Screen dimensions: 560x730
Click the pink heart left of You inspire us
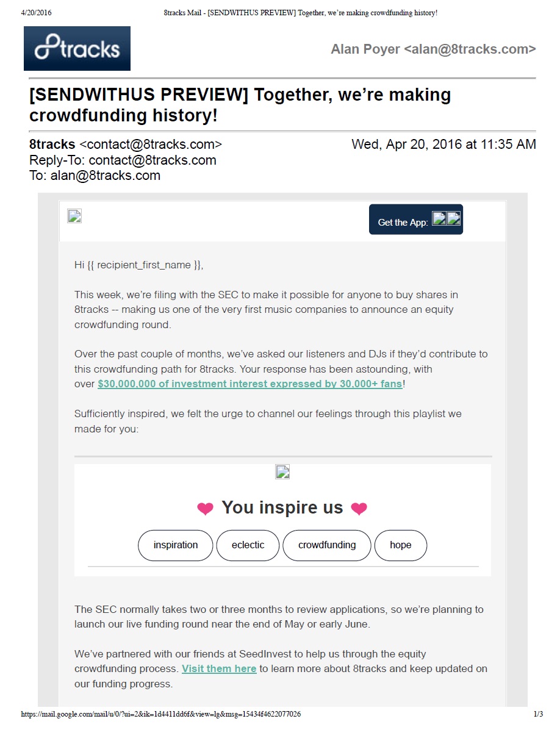[206, 509]
